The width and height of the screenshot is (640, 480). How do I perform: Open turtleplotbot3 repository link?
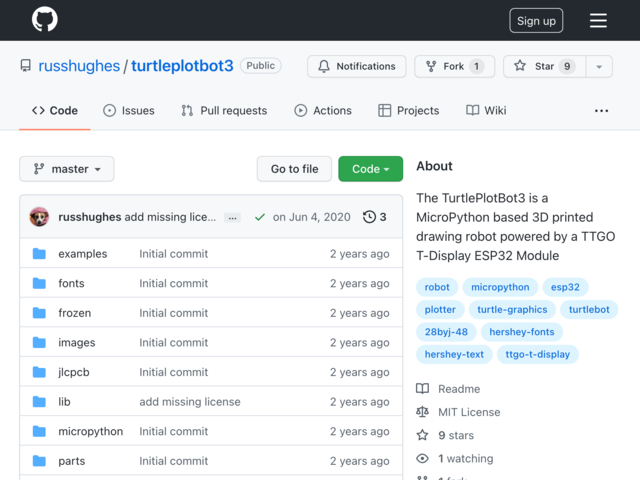[182, 66]
